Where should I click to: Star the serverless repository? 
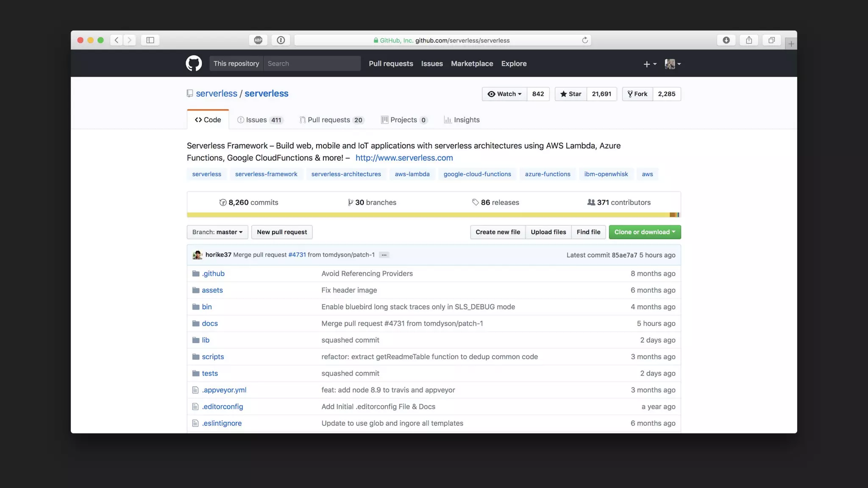pyautogui.click(x=570, y=94)
